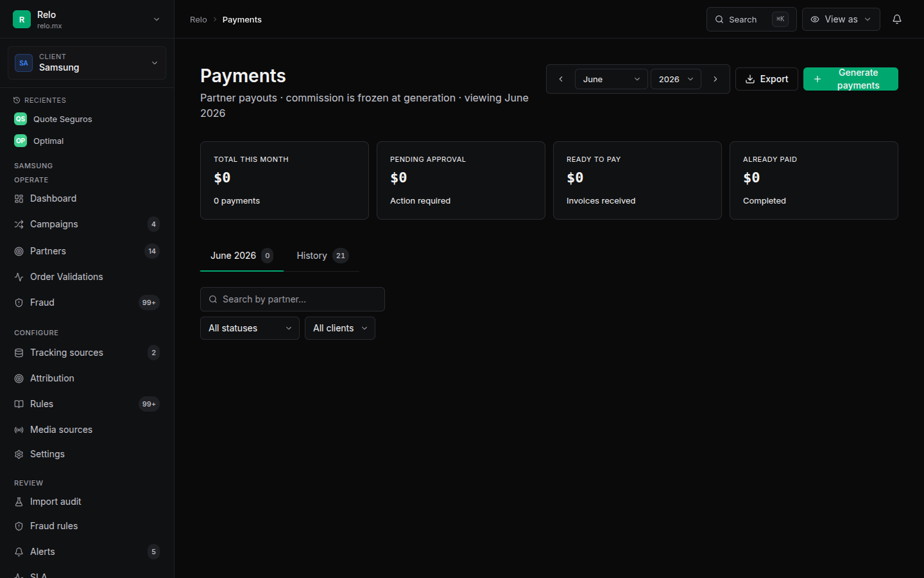Click the Pending Approval card

pyautogui.click(x=461, y=180)
